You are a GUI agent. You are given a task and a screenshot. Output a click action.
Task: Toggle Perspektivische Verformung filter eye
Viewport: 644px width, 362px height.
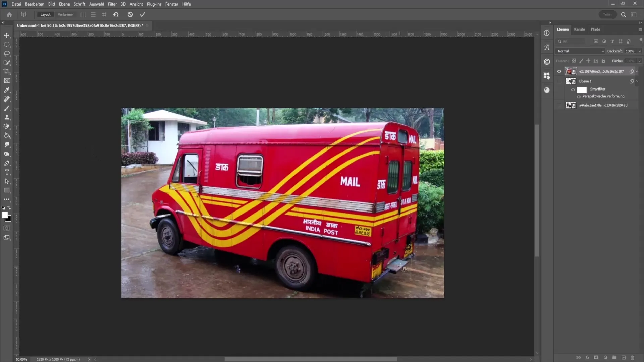(x=579, y=97)
